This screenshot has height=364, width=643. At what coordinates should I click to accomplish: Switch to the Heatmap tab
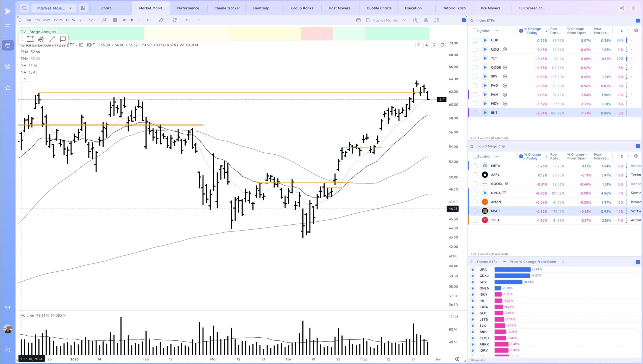pos(261,8)
